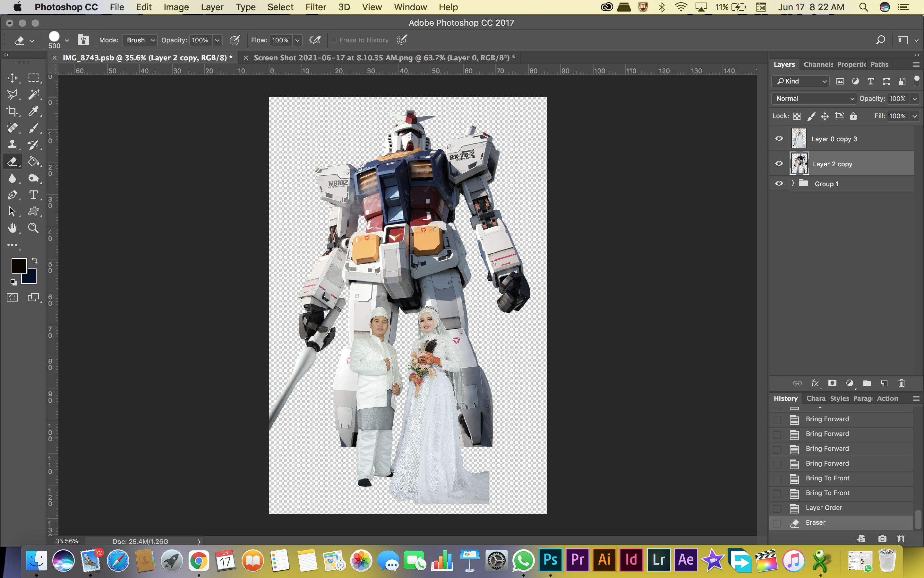
Task: Open the brush preset picker arrow
Action: coord(67,40)
